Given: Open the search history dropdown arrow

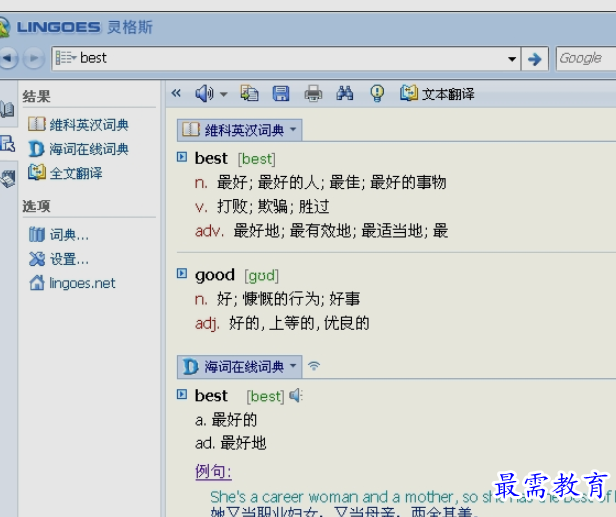Looking at the screenshot, I should (512, 59).
